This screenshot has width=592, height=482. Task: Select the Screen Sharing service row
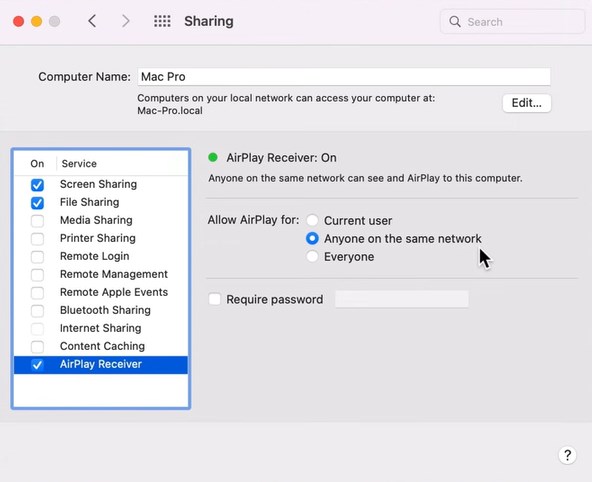click(x=101, y=184)
